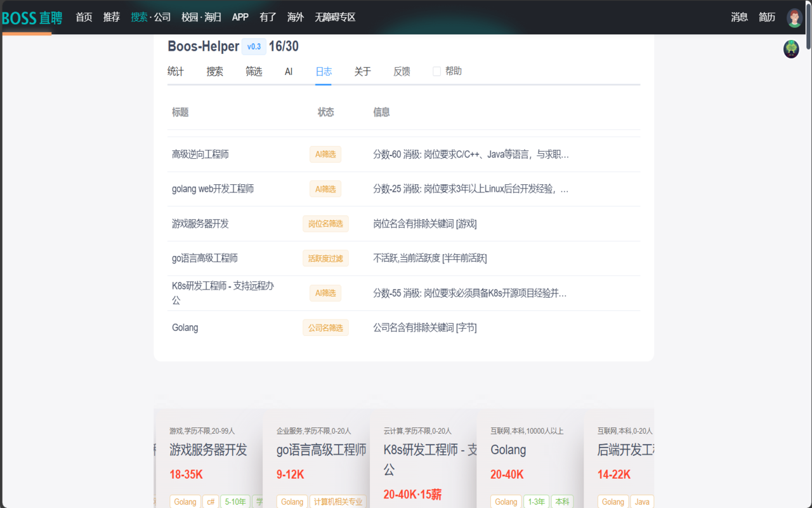Switch to the 统计 tab
Image resolution: width=812 pixels, height=508 pixels.
pyautogui.click(x=175, y=71)
